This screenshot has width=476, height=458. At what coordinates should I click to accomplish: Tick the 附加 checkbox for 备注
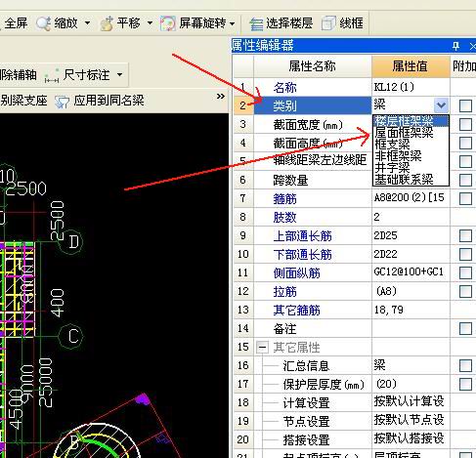(x=465, y=328)
